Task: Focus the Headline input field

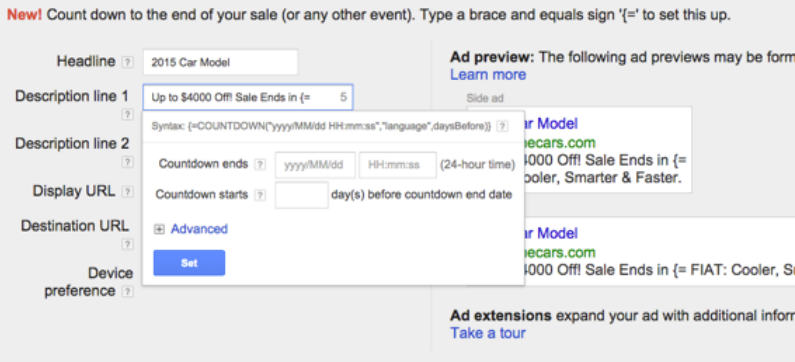Action: point(221,62)
